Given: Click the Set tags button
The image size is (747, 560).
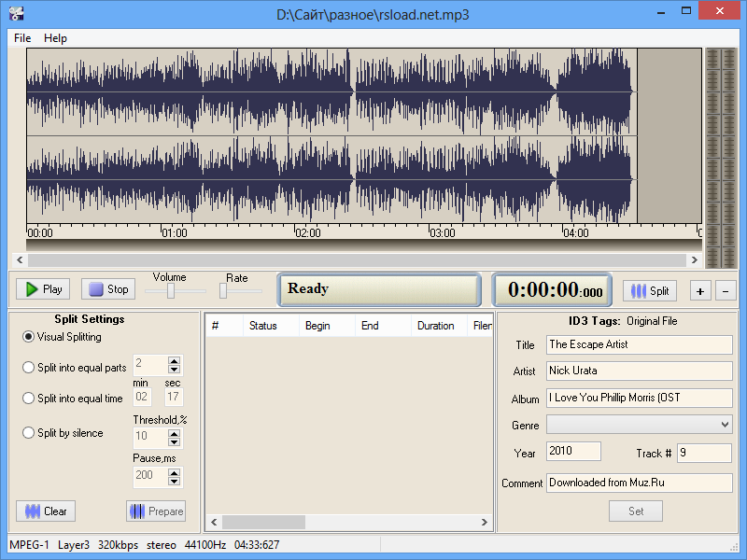Looking at the screenshot, I should (635, 511).
